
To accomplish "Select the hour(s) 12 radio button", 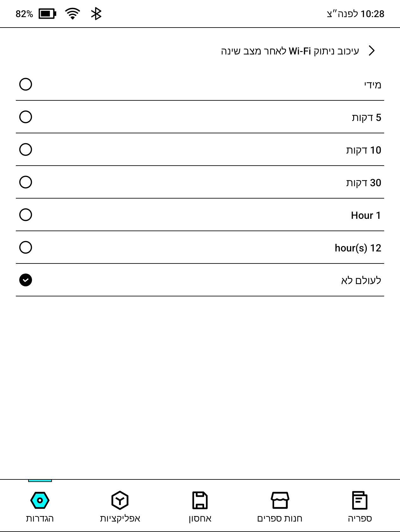I will [x=26, y=247].
